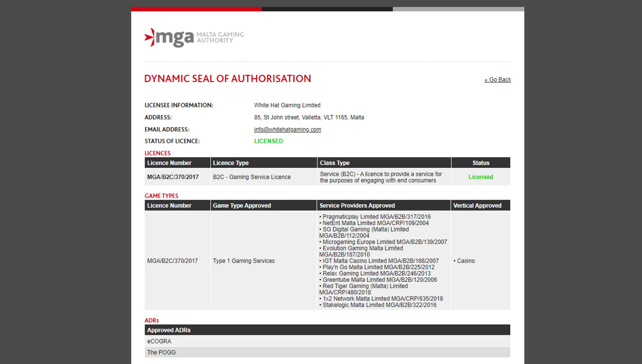
Task: Click the 'STATUS OF LICENCE:' label
Action: tap(172, 141)
